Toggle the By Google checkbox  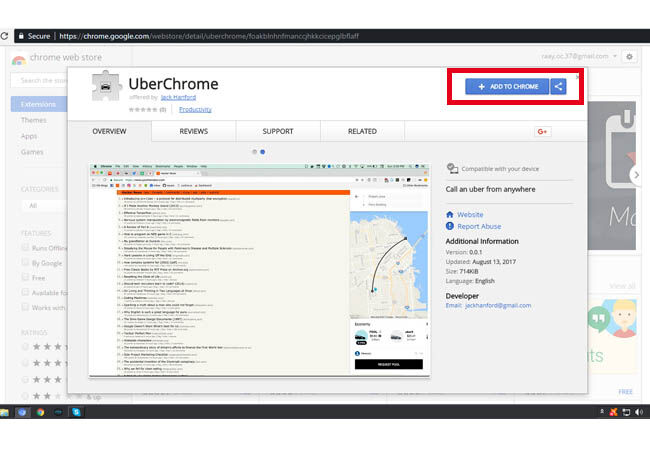(25, 263)
